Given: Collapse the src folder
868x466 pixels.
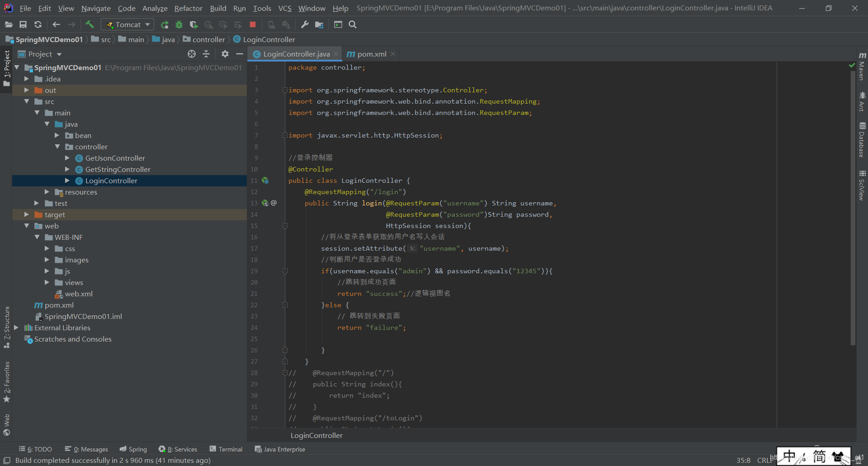Looking at the screenshot, I should tap(27, 101).
